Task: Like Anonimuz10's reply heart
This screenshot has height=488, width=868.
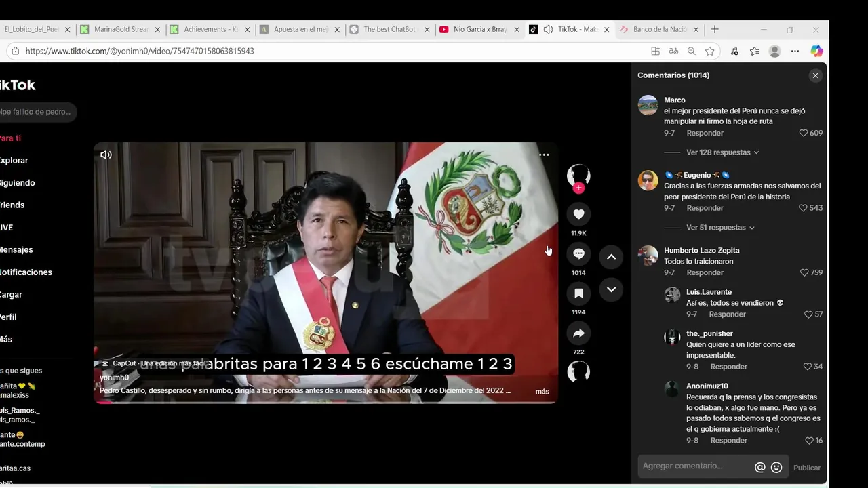Action: tap(809, 441)
